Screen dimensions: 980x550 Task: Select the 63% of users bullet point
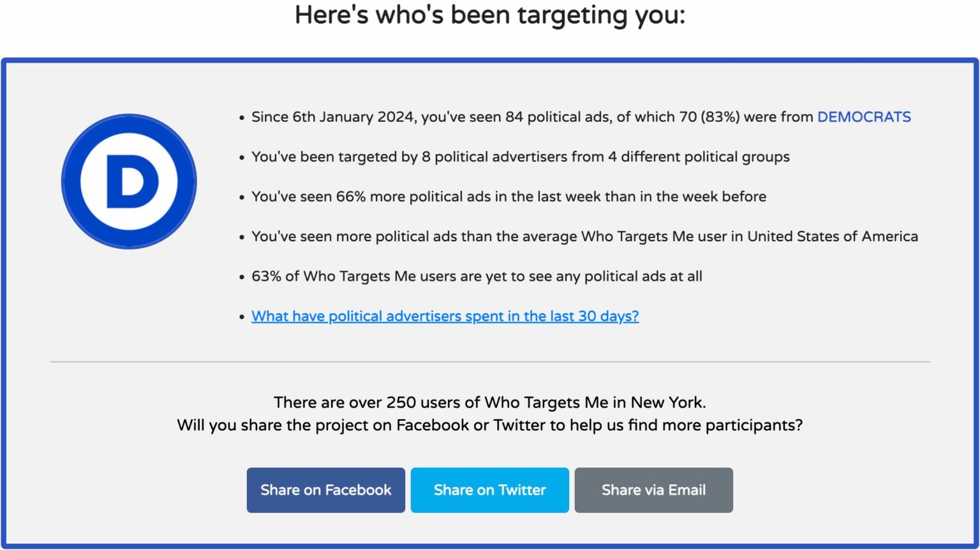tap(477, 276)
